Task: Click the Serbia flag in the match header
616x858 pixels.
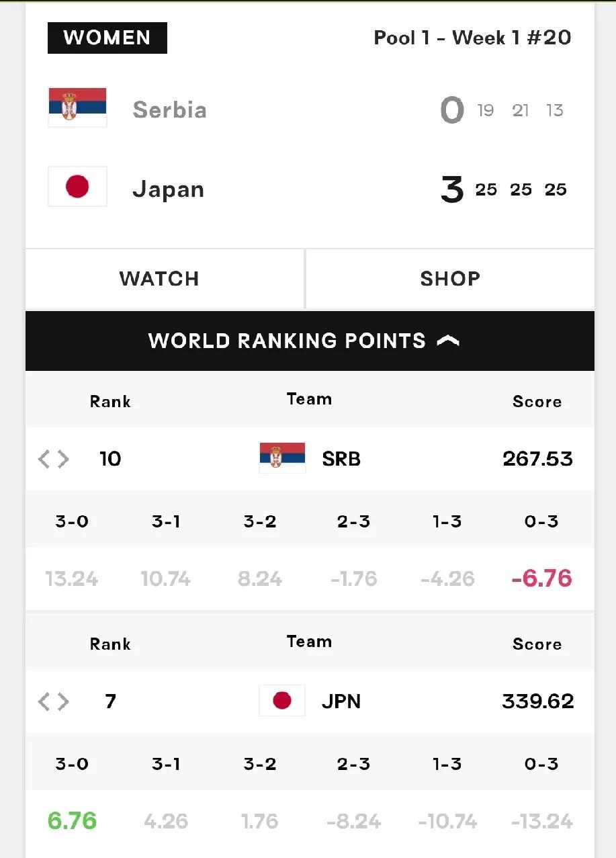Action: click(77, 108)
